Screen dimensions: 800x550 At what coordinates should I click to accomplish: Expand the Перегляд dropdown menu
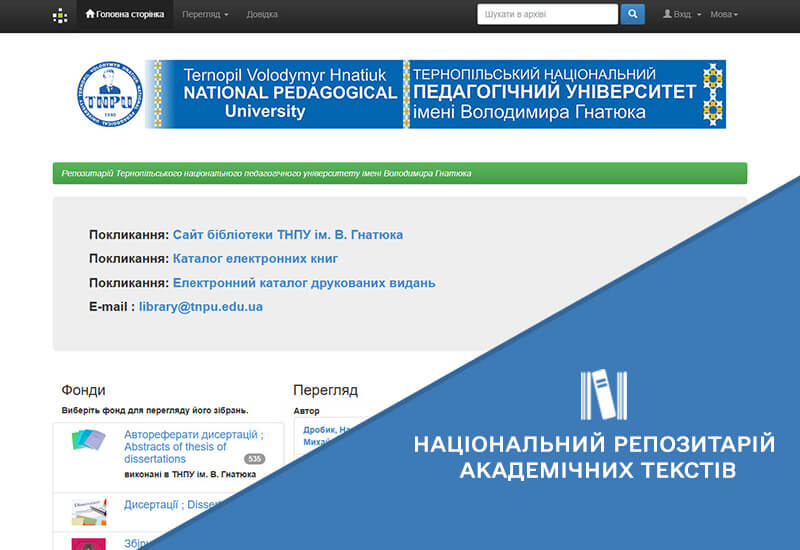[205, 14]
